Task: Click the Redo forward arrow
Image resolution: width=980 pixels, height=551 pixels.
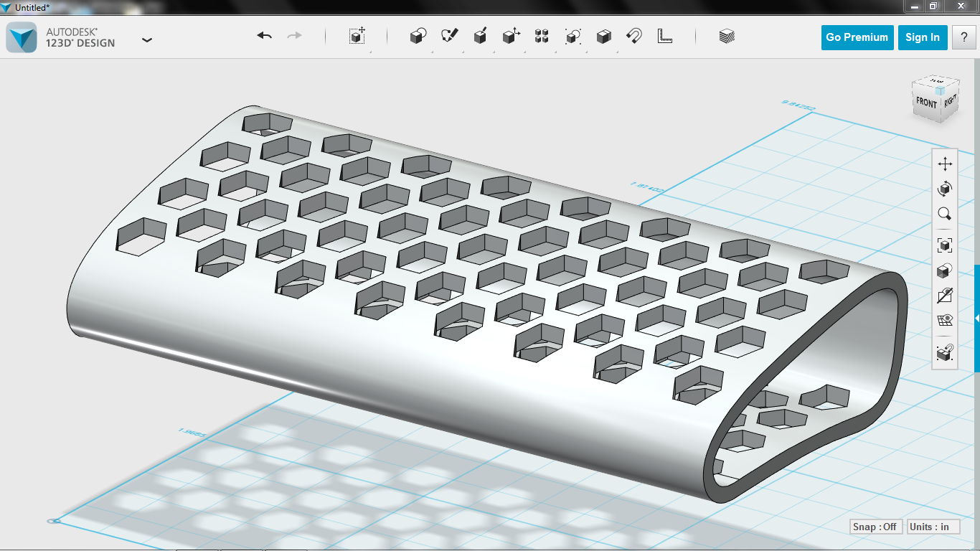Action: coord(294,36)
